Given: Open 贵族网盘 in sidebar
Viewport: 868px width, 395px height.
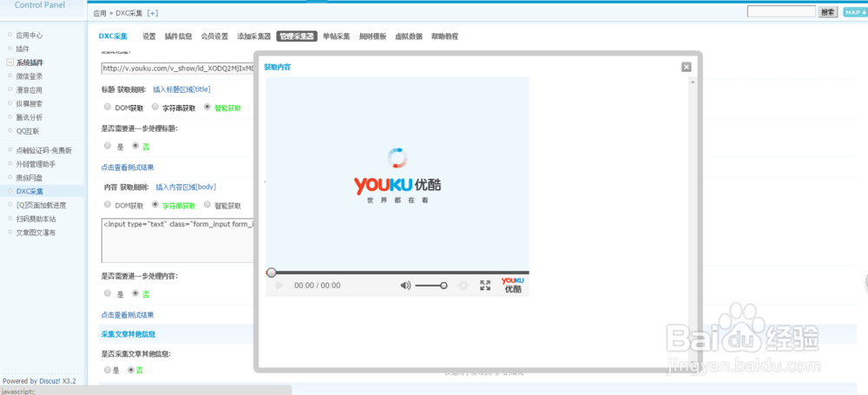Looking at the screenshot, I should (30, 178).
